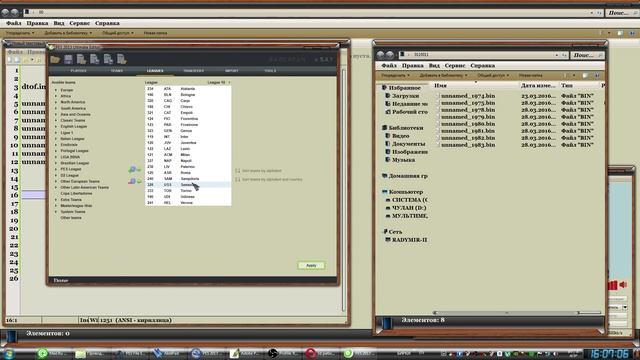Open Файл menu in right Explorer window

389,66
